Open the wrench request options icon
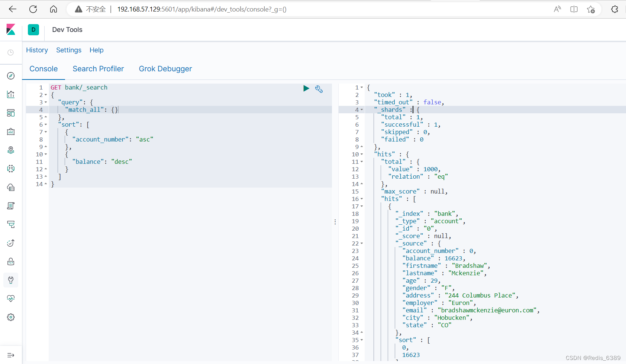Screen dimensions: 626x364 pos(319,89)
